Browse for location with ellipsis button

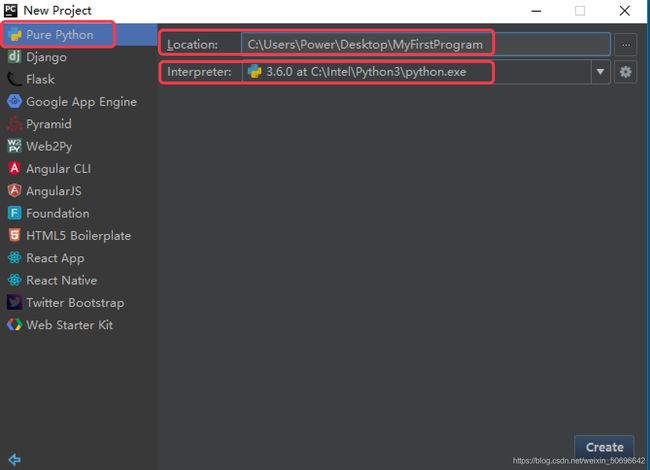point(626,44)
